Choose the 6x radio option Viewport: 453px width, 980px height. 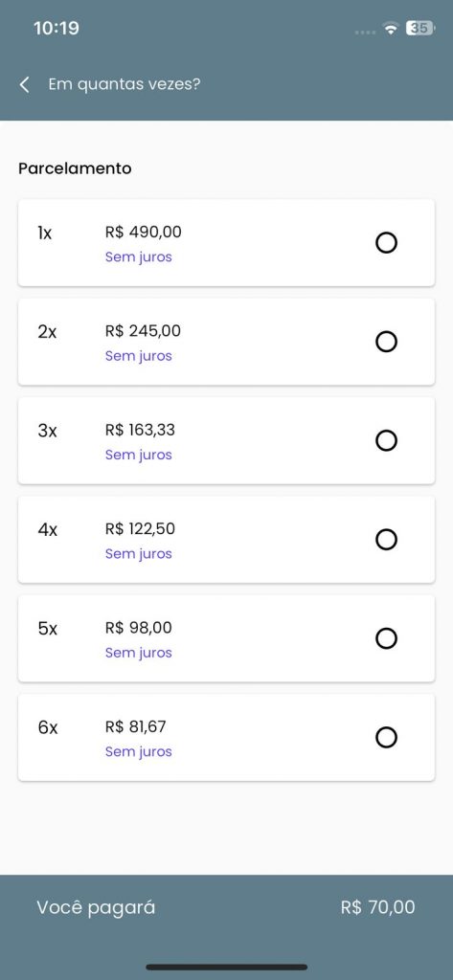[386, 738]
